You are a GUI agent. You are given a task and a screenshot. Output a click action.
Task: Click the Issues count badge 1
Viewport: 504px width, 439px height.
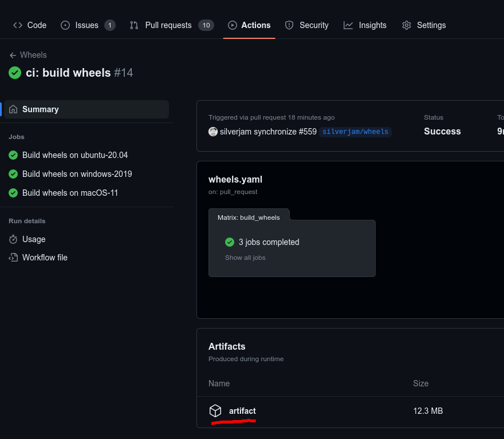point(110,25)
